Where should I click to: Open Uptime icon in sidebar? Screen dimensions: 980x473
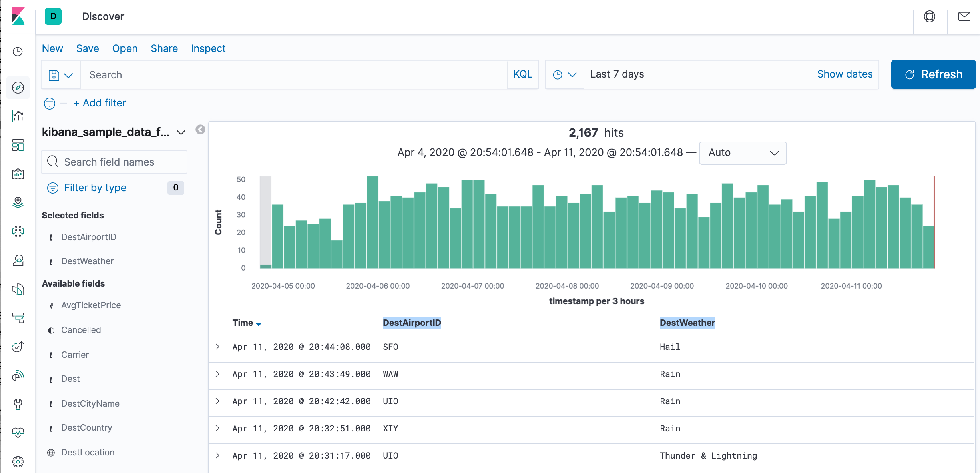coord(18,347)
